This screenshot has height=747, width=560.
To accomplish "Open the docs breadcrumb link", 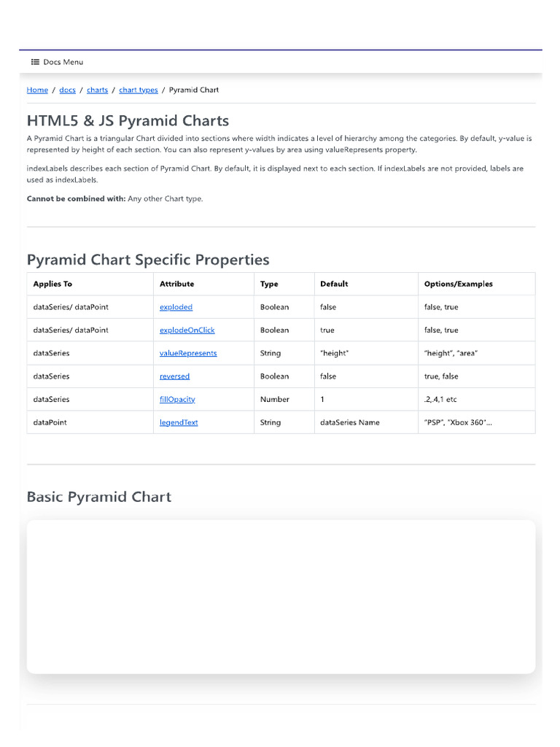I will pos(67,90).
